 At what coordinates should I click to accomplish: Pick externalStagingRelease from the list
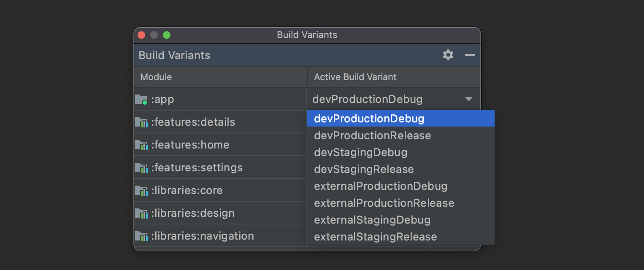tap(376, 237)
